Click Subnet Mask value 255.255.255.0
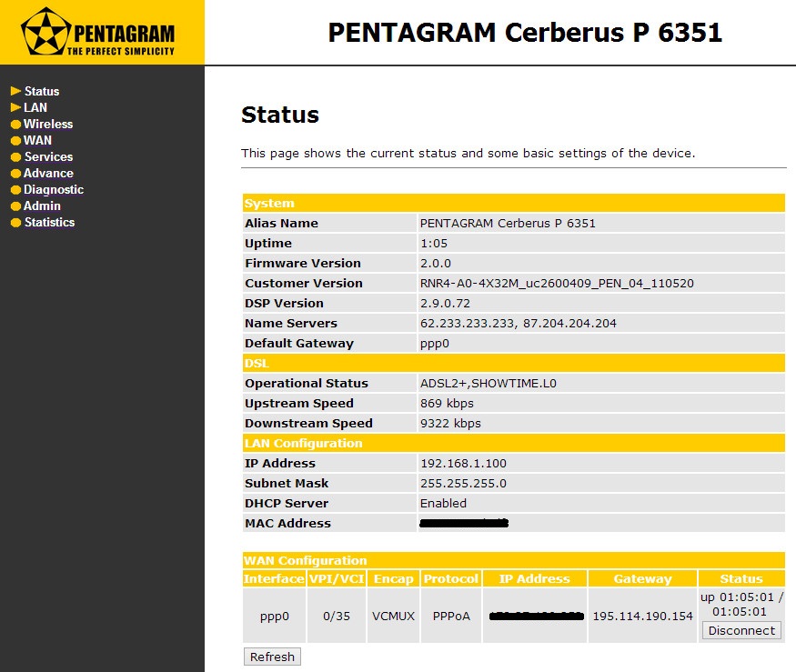Image resolution: width=796 pixels, height=672 pixels. 463,483
